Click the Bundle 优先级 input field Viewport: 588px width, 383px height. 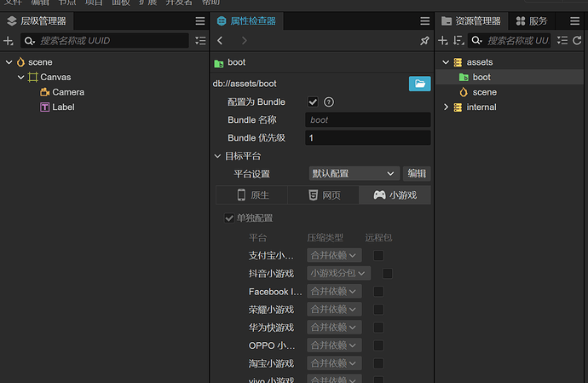click(x=368, y=138)
